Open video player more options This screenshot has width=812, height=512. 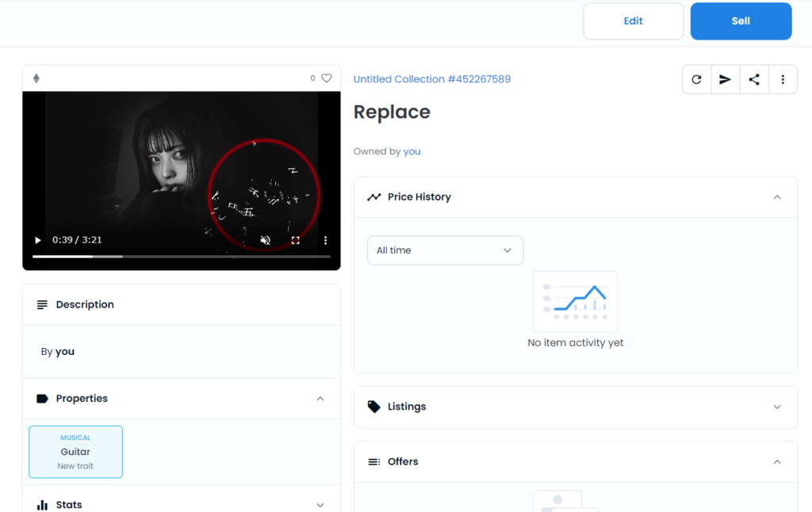(x=325, y=240)
